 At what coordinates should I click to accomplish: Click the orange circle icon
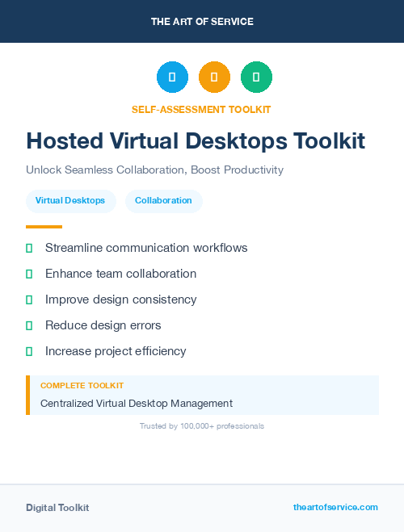point(214,77)
